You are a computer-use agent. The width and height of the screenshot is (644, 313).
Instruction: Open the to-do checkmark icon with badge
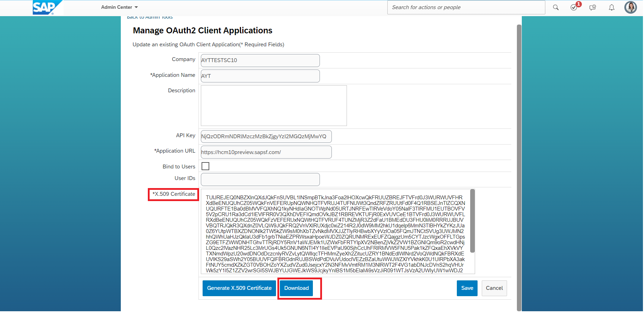click(574, 7)
